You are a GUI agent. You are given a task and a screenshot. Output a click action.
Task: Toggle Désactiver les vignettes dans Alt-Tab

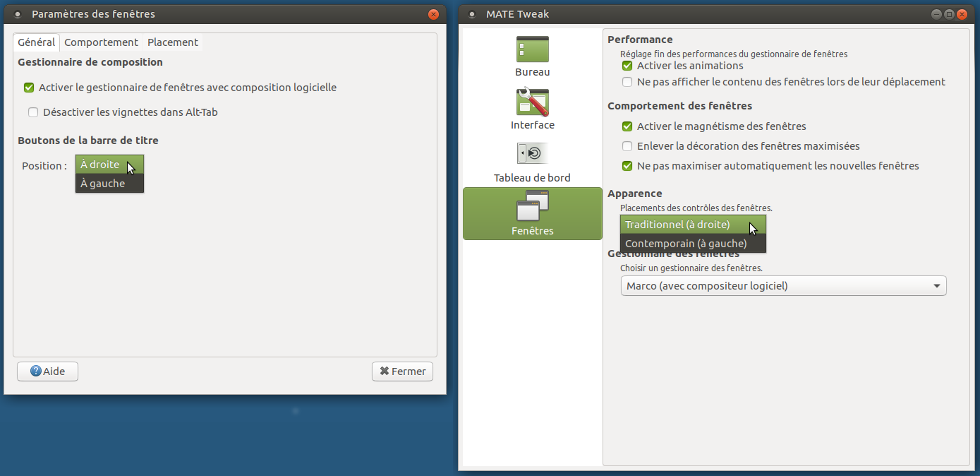point(33,112)
